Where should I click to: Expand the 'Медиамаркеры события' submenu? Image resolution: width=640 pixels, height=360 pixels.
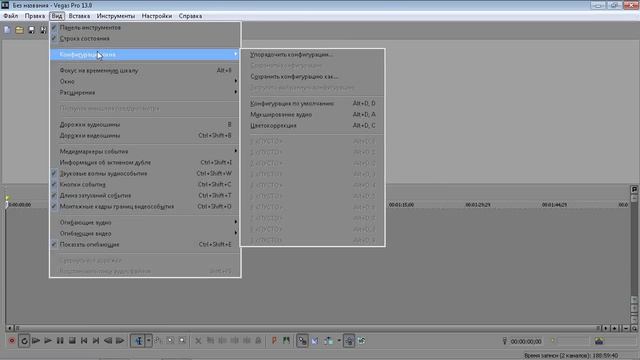(144, 151)
